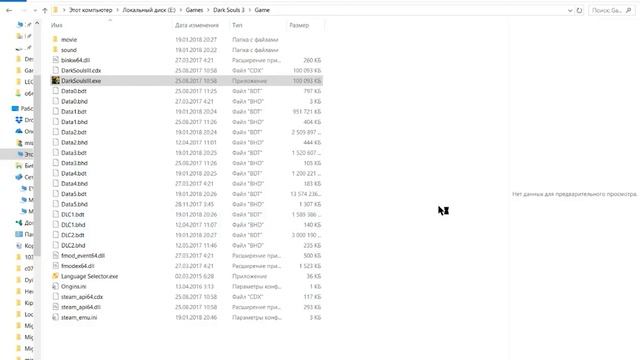
Task: Select the movie folder icon
Action: 56,40
